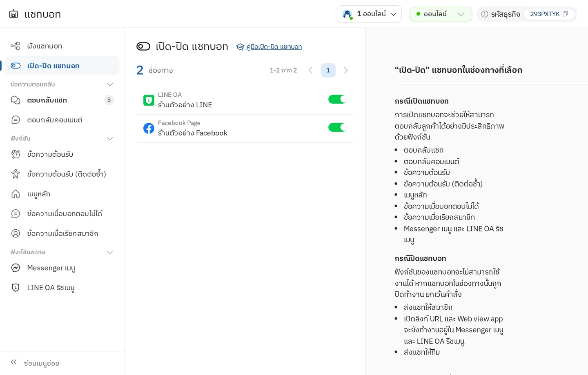This screenshot has height=375, width=588.
Task: Select เปิด-ปิด แชทบอท in sidebar
Action: [62, 66]
